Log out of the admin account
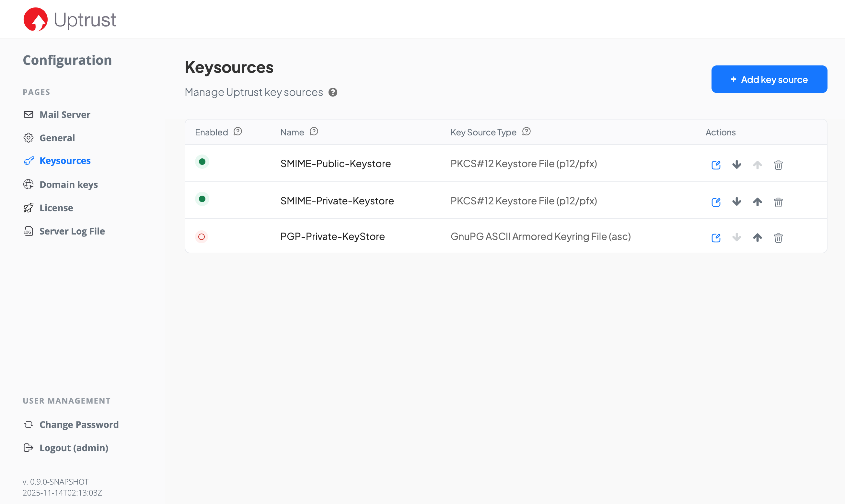Screen dimensions: 845x504 74,448
